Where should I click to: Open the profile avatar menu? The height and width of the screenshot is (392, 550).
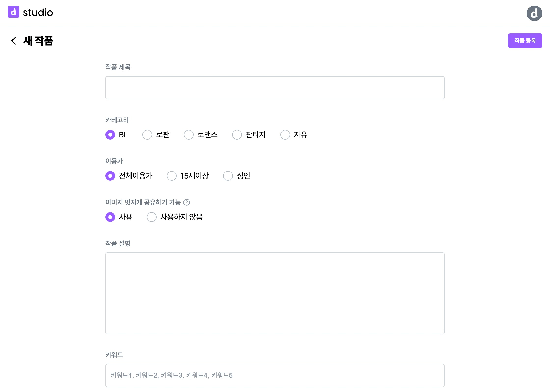(x=534, y=13)
